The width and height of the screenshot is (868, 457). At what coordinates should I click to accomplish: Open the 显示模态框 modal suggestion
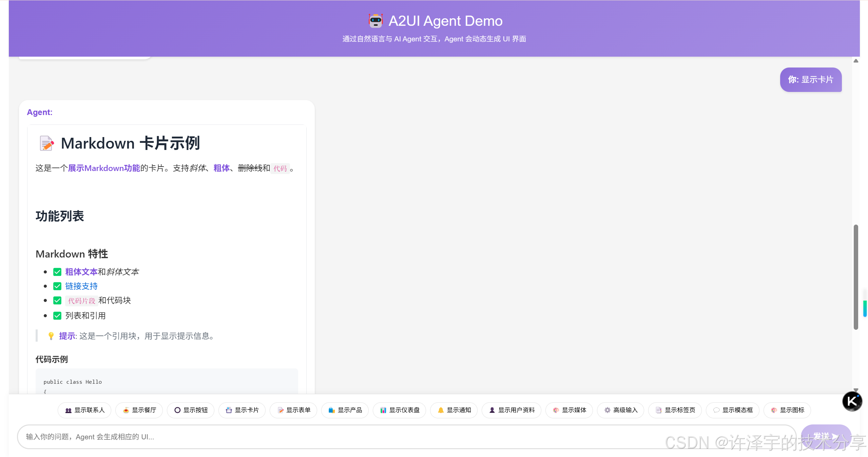click(x=733, y=410)
